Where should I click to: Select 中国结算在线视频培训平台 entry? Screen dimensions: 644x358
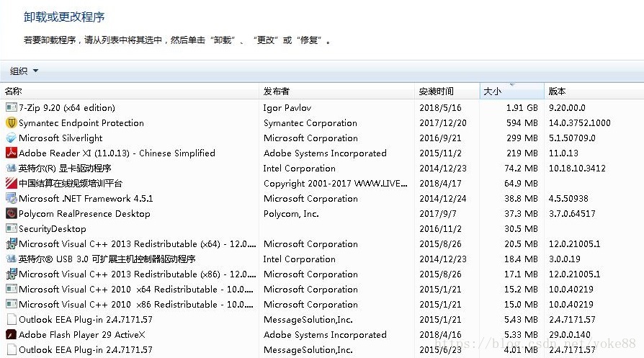coord(70,183)
